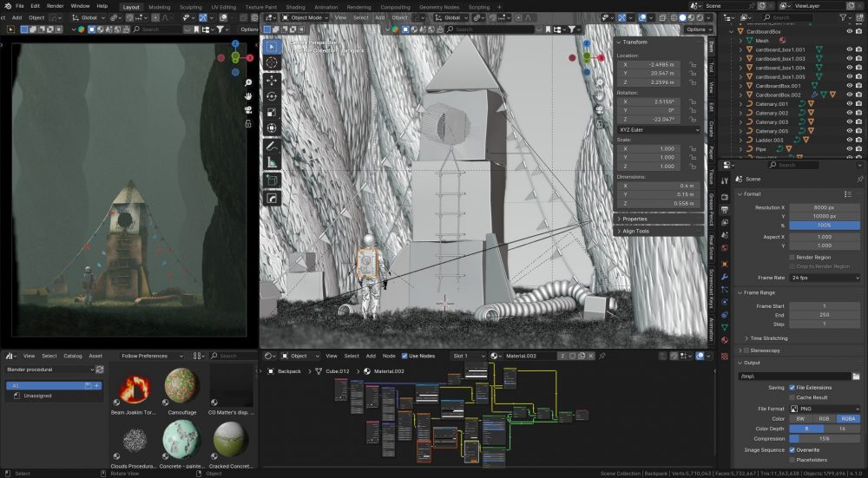Open the Modifiers properties wrench icon
868x478 pixels.
[x=725, y=277]
